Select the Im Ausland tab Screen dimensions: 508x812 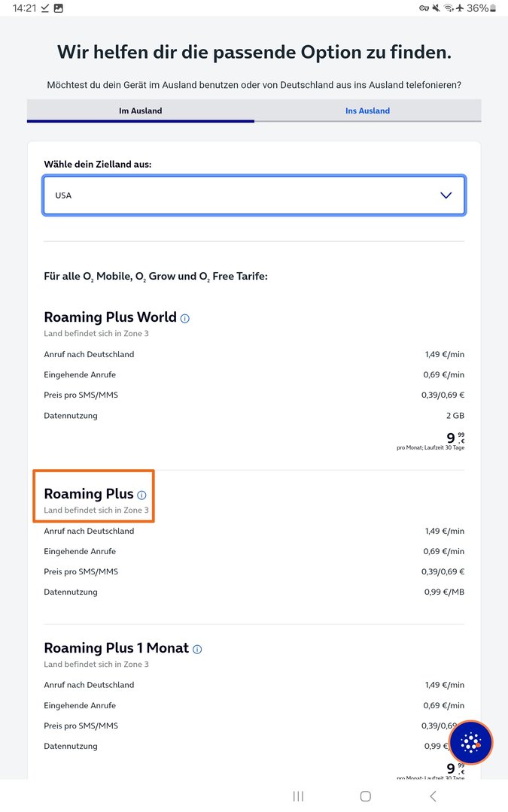tap(140, 111)
